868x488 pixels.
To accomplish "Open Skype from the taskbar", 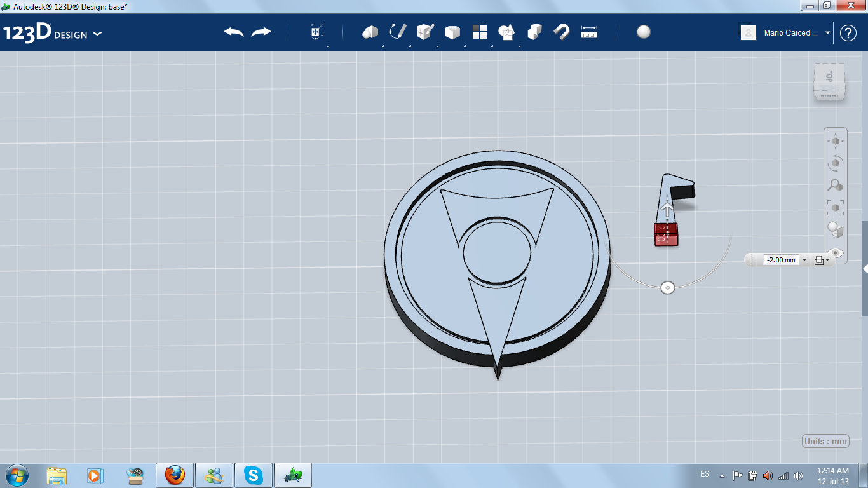I will click(254, 475).
